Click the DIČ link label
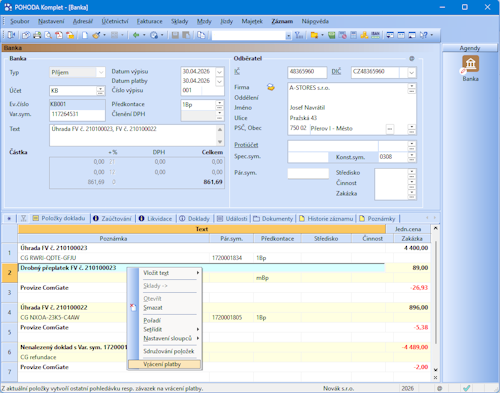Screen dimensions: 500x393 (336, 71)
